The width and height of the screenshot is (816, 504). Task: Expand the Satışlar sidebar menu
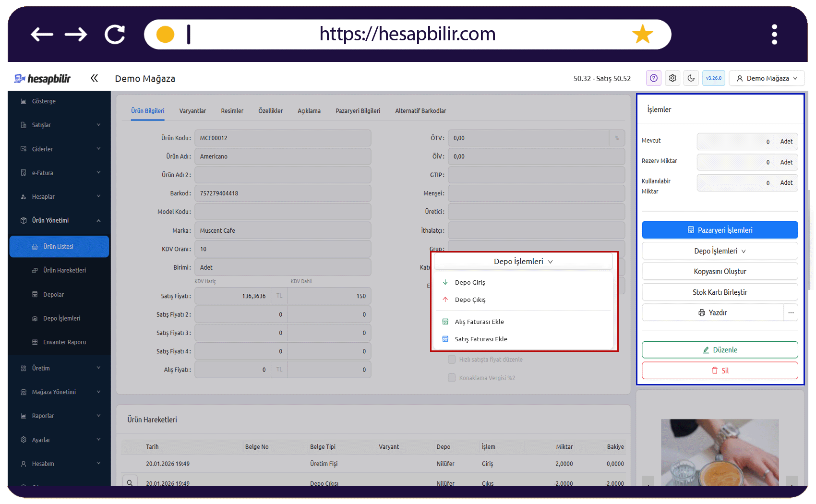[x=60, y=125]
